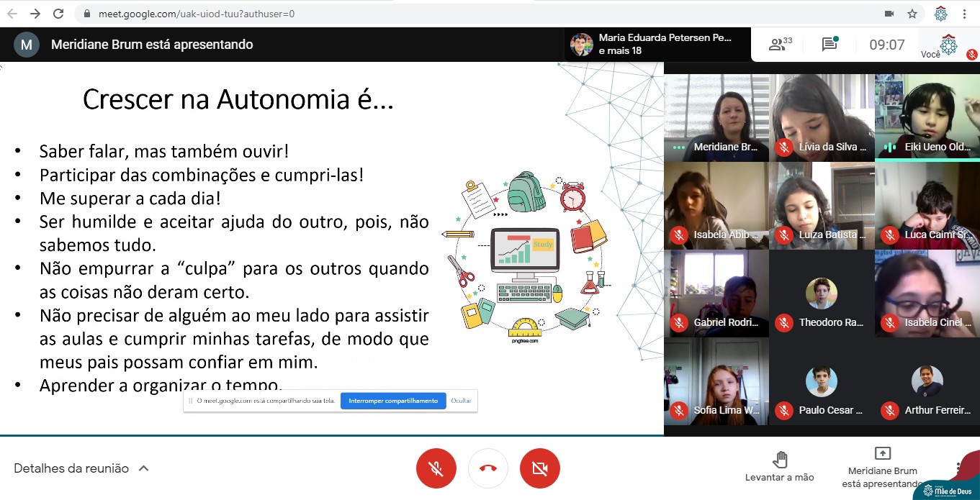This screenshot has width=980, height=500.
Task: Open the chat messages panel
Action: pyautogui.click(x=829, y=45)
